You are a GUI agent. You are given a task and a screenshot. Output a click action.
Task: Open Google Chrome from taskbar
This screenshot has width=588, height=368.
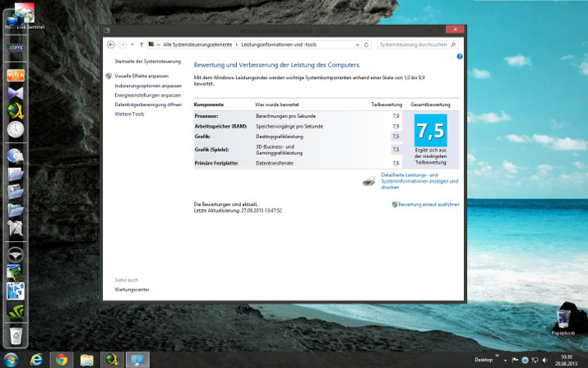click(62, 360)
